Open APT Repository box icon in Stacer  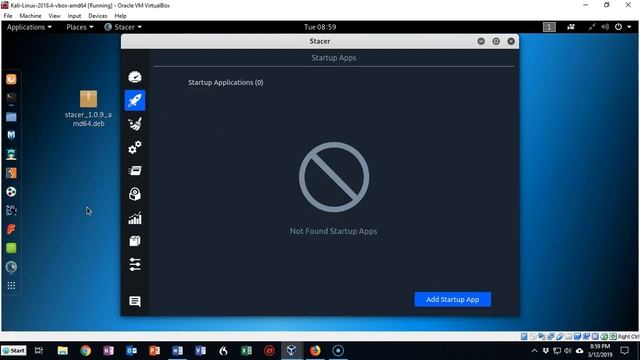[135, 241]
